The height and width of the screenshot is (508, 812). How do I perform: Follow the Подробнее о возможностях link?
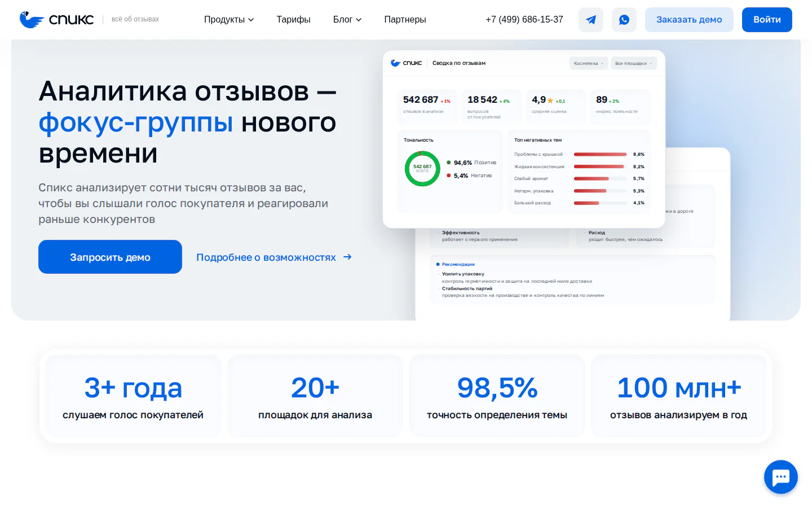(274, 257)
